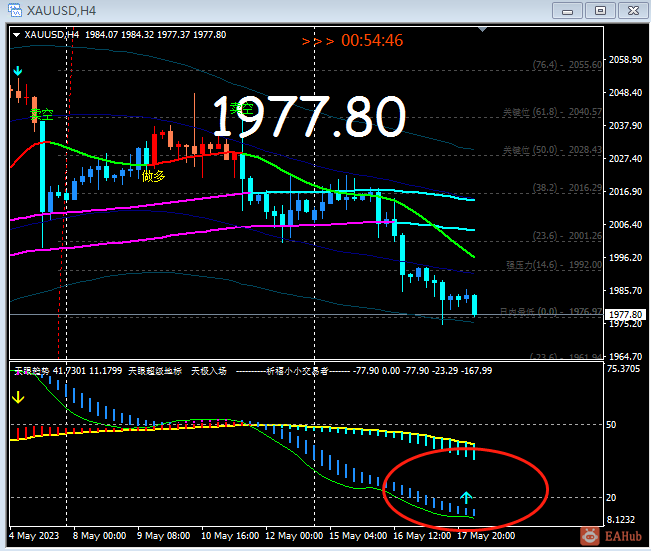Click the cyan down arrow signal above the first candles
651x551 pixels.
click(17, 71)
